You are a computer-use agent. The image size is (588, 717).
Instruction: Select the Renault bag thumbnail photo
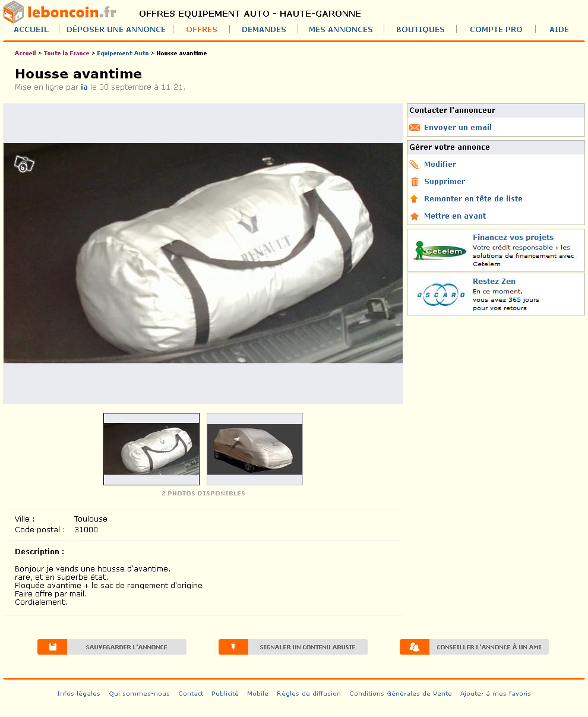[x=151, y=449]
